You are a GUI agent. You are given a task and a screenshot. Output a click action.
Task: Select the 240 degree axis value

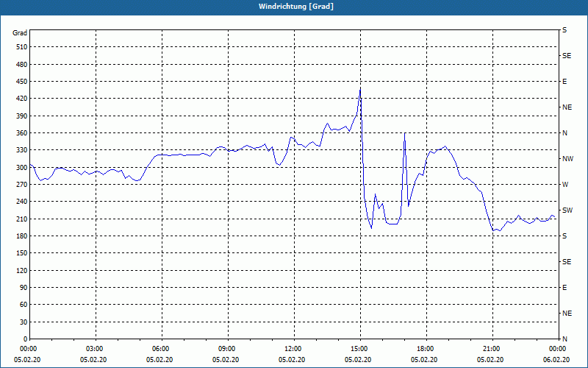[x=22, y=201]
